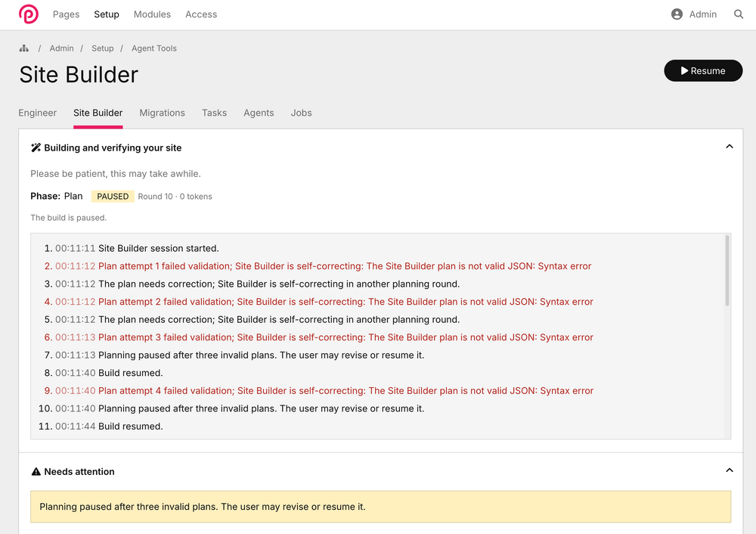Open the Modules menu
756x534 pixels.
(152, 14)
